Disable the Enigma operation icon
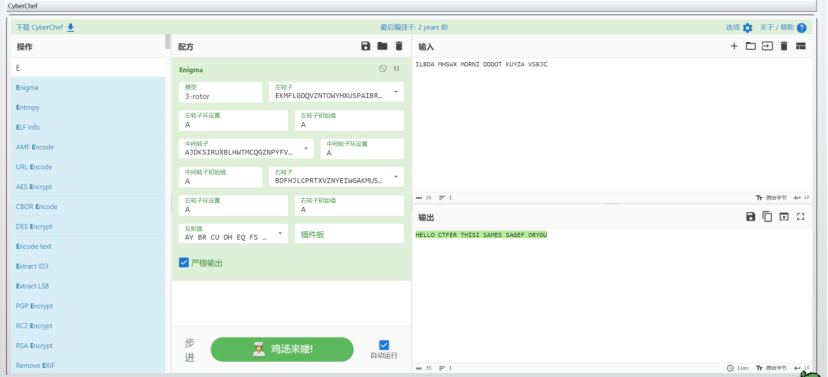Screen dimensions: 828x377 [383, 69]
